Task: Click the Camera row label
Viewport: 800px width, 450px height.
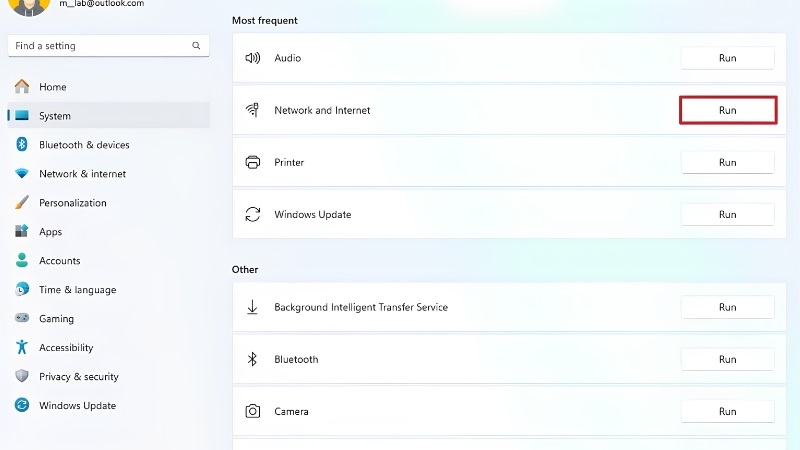Action: [x=291, y=411]
